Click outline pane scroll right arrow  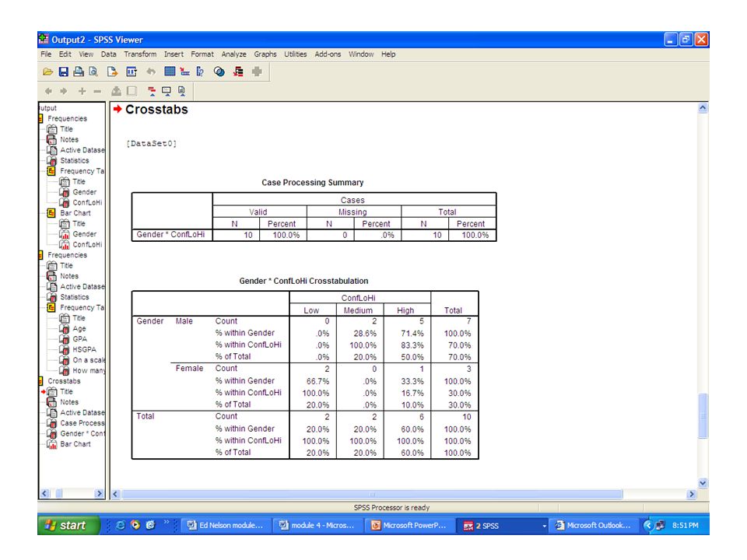(100, 494)
